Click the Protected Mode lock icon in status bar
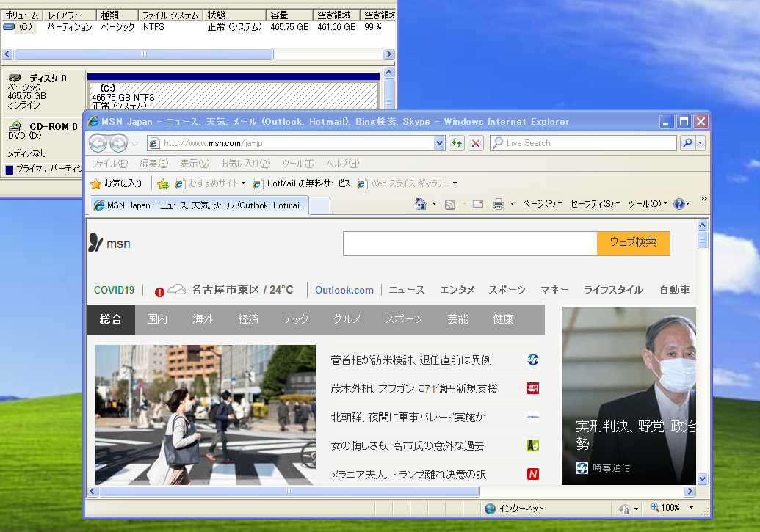The height and width of the screenshot is (532, 760). 625,509
